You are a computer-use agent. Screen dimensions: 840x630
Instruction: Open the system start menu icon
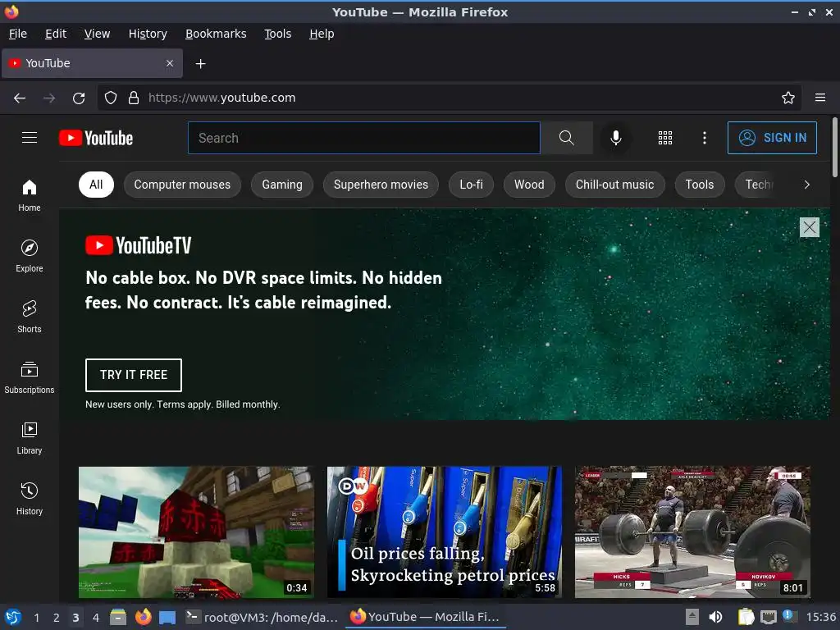(13, 617)
